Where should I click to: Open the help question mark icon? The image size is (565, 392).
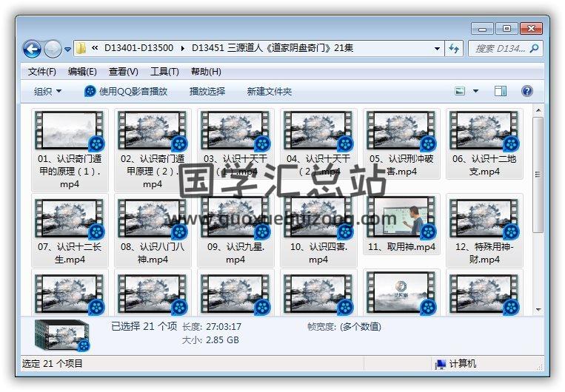pos(527,91)
